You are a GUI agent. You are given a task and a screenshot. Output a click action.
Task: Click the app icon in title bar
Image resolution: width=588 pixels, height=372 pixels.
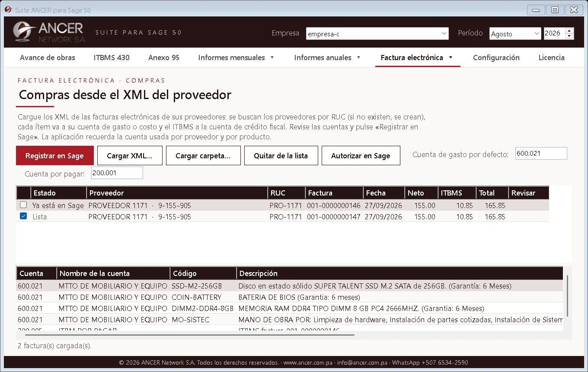(8, 10)
